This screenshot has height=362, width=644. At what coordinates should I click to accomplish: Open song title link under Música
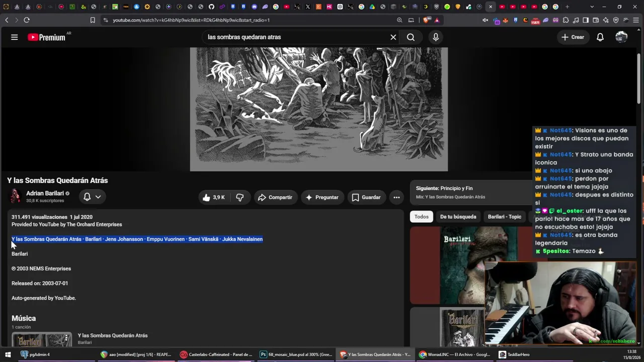(x=113, y=335)
